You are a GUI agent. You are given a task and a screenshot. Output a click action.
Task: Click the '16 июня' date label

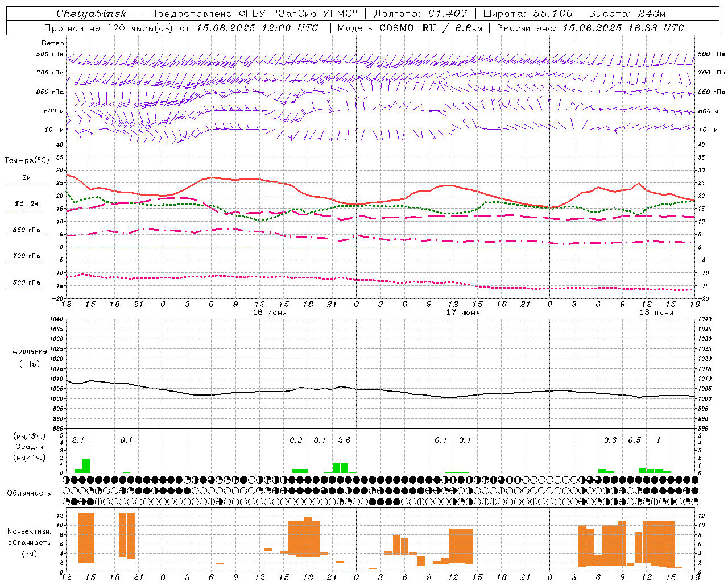pos(270,313)
